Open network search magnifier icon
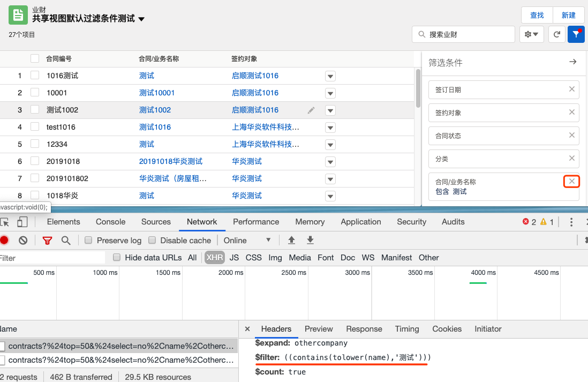 [x=66, y=240]
